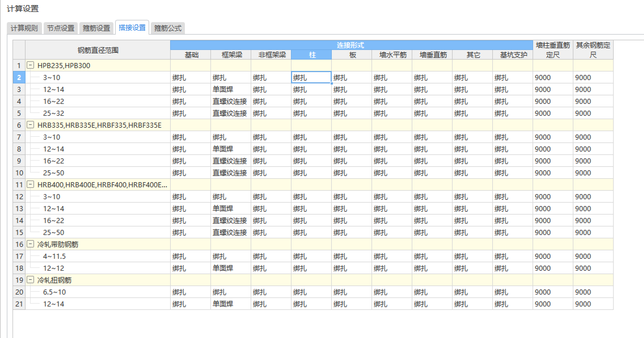Select row number 5 header

tap(19, 113)
